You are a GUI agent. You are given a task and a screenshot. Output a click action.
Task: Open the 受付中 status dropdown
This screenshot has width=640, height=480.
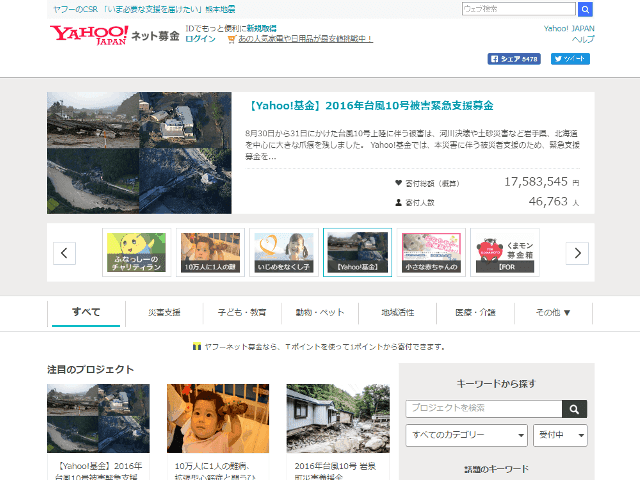pos(560,435)
